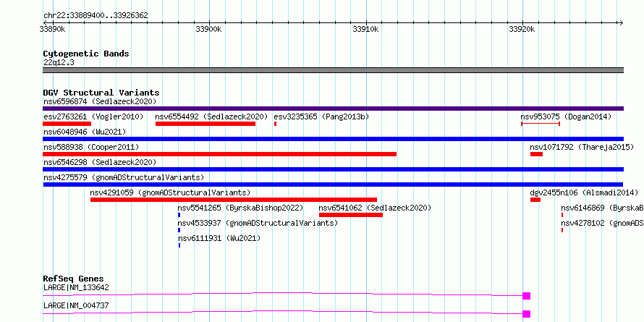Open nsv6554492 (Sedlazeck2020) variant label
Image resolution: width=644 pixels, height=322 pixels.
pos(211,116)
